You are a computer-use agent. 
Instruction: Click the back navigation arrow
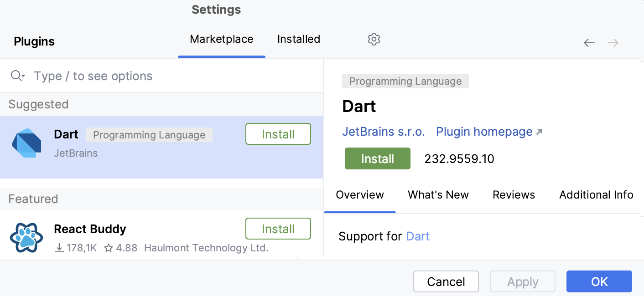pyautogui.click(x=589, y=43)
